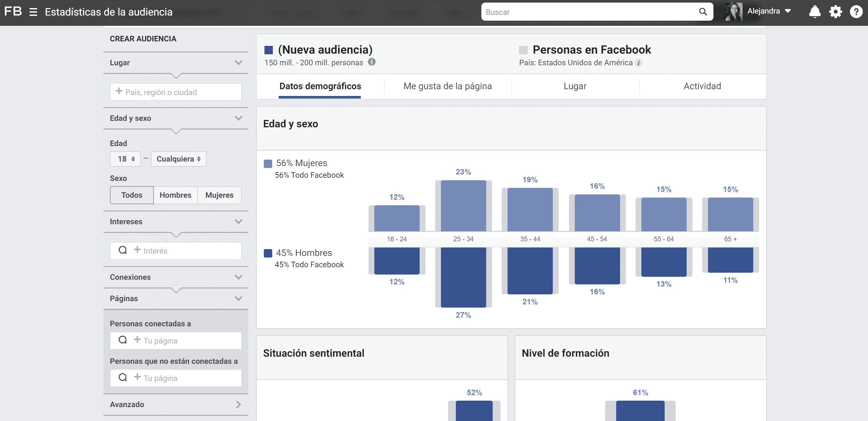Click women's 35 - 44 bar showing 19%

[x=530, y=209]
